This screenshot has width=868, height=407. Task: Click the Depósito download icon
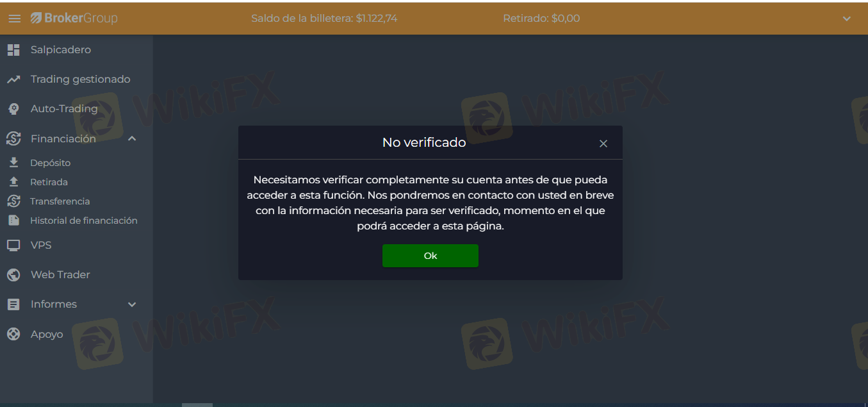(x=13, y=163)
